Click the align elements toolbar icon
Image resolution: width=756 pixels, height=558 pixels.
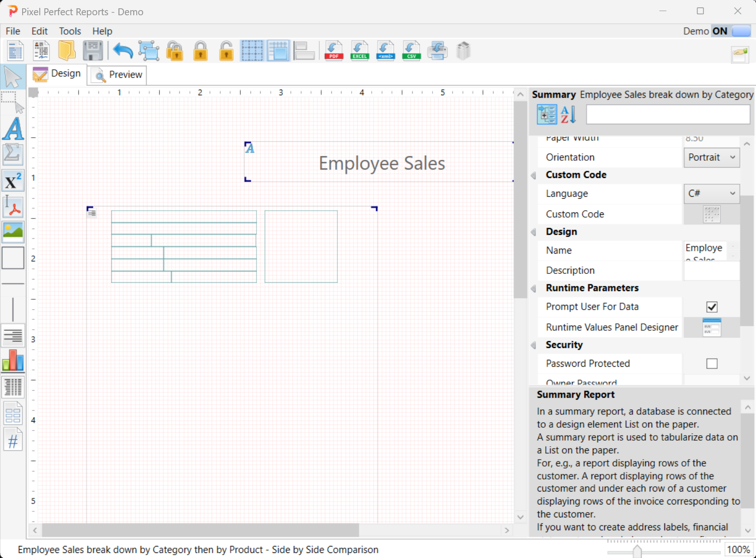[304, 51]
